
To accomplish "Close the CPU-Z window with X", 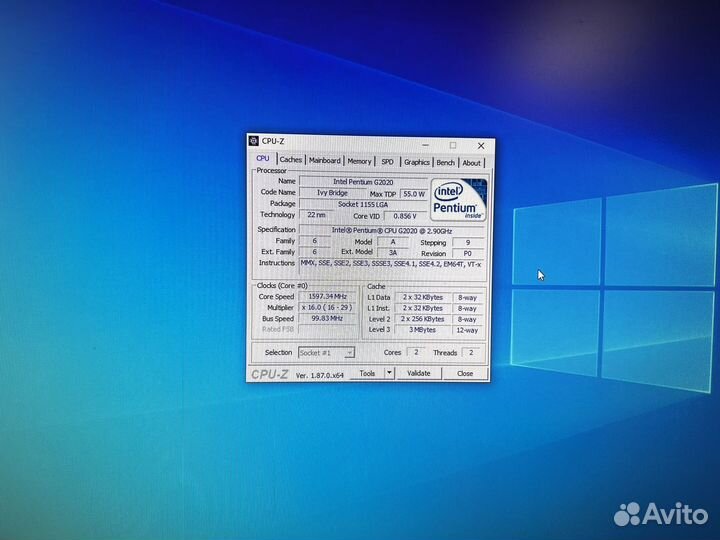I will 481,146.
